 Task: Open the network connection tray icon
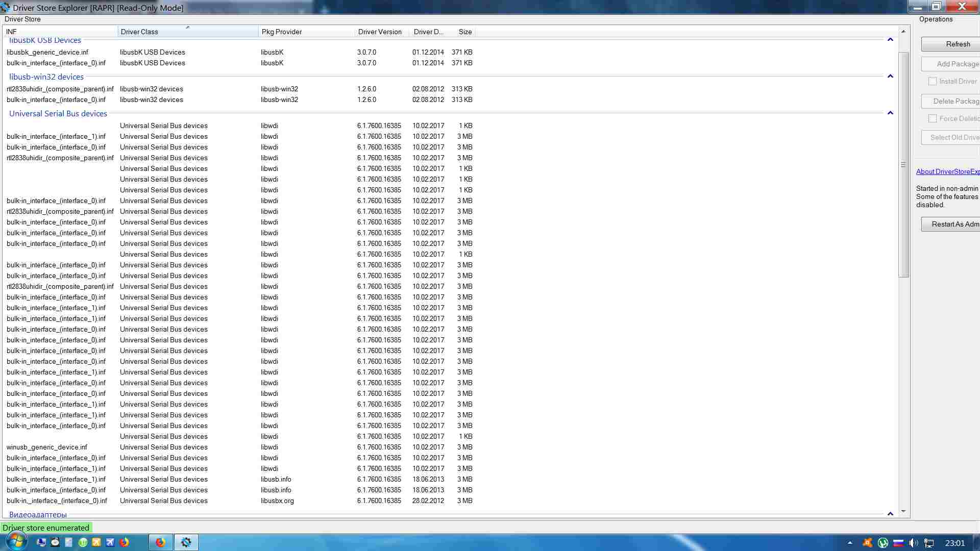(929, 543)
